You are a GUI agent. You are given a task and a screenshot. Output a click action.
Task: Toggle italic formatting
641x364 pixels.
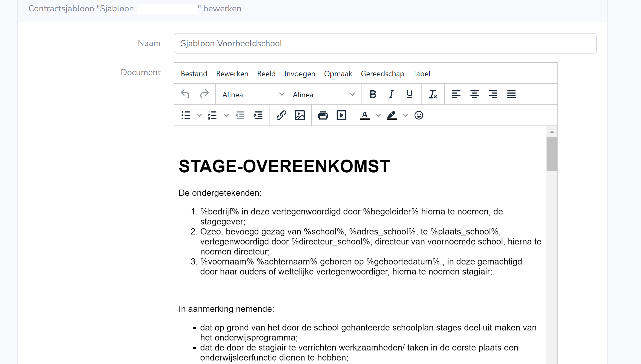coord(391,94)
